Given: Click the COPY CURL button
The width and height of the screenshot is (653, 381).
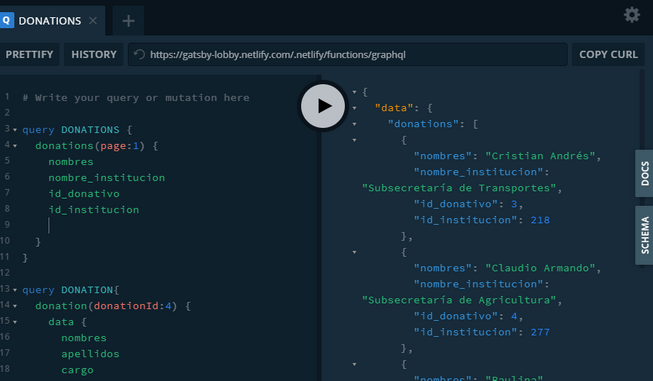Looking at the screenshot, I should 608,55.
